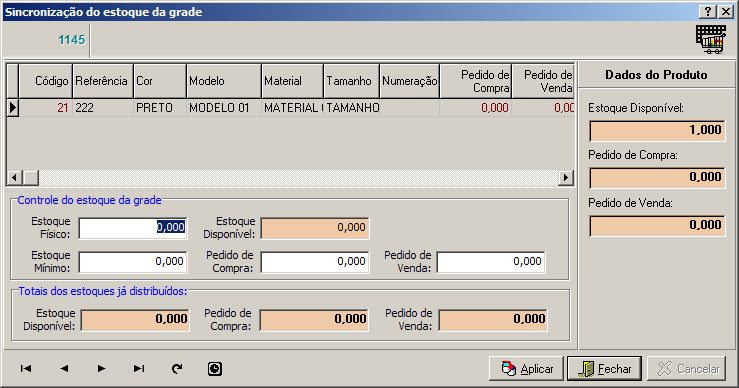The width and height of the screenshot is (739, 388).
Task: Click the help question mark button
Action: tap(708, 12)
